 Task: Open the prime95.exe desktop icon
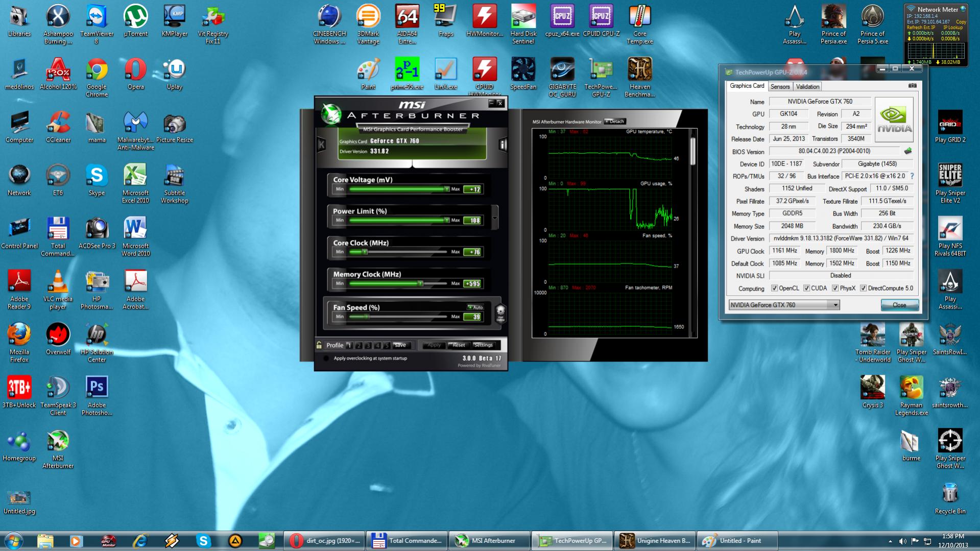(x=407, y=74)
